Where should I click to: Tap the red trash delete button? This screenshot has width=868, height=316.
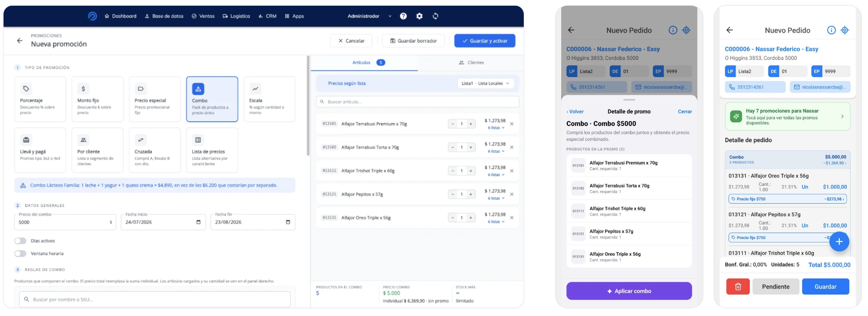pos(738,287)
